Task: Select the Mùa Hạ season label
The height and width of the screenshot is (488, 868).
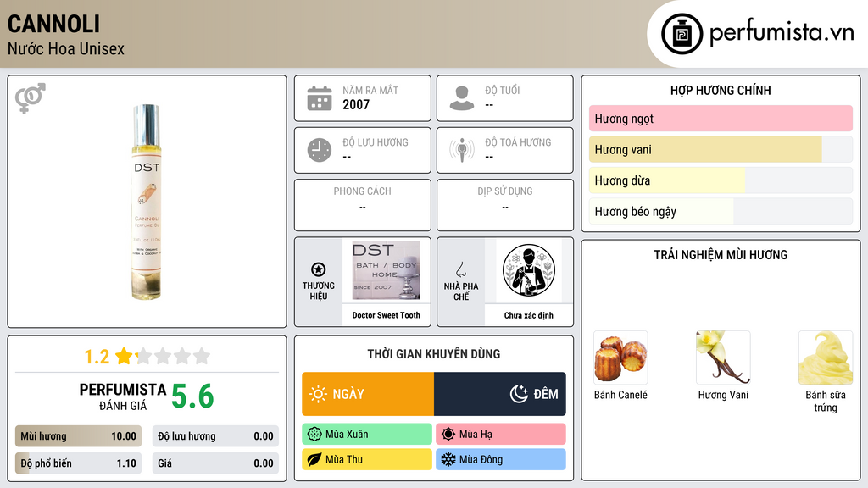Action: 501,435
